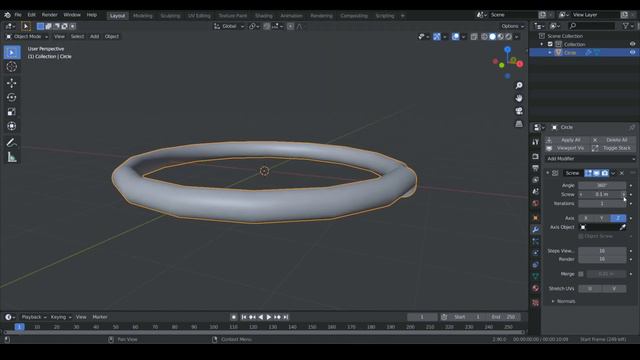Image resolution: width=640 pixels, height=360 pixels.
Task: Open the Material properties tab
Action: [536, 288]
